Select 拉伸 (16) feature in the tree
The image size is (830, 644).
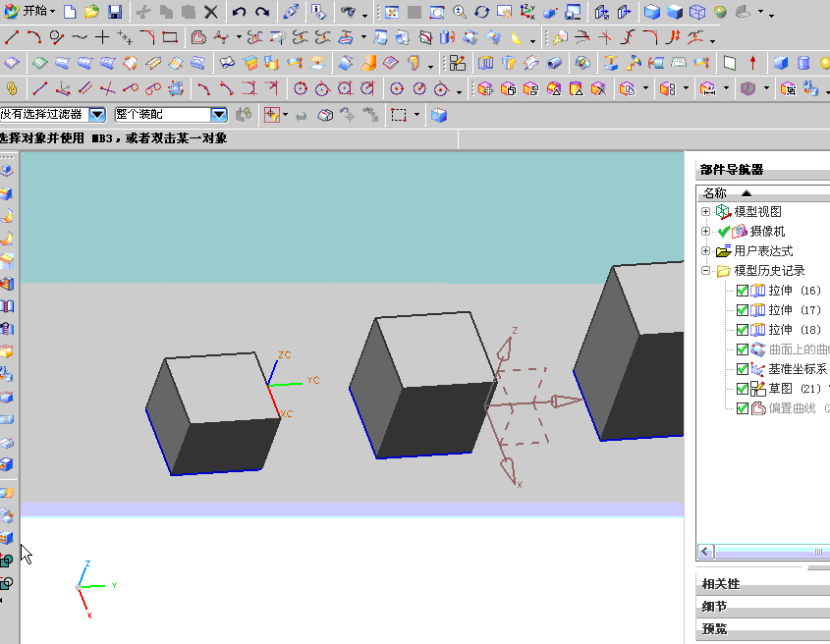795,291
